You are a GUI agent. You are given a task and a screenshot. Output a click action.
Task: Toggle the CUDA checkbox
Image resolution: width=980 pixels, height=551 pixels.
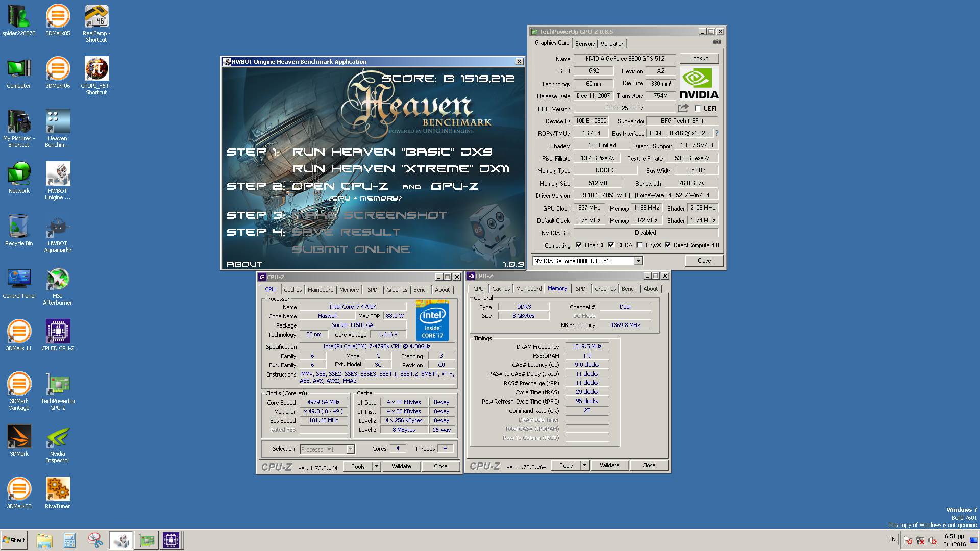click(x=611, y=245)
